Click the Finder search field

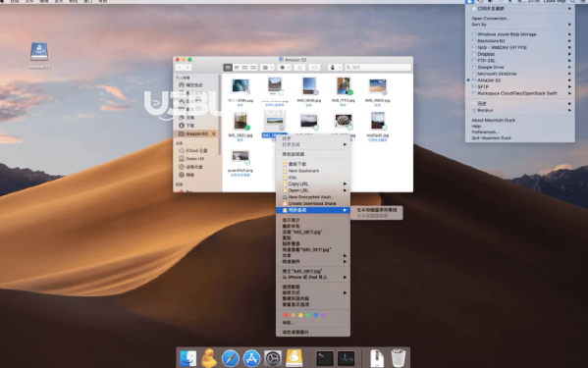[x=378, y=68]
